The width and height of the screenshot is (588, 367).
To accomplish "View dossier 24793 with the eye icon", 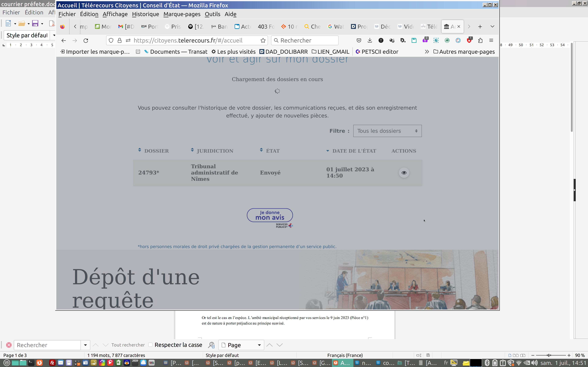I will [x=404, y=173].
